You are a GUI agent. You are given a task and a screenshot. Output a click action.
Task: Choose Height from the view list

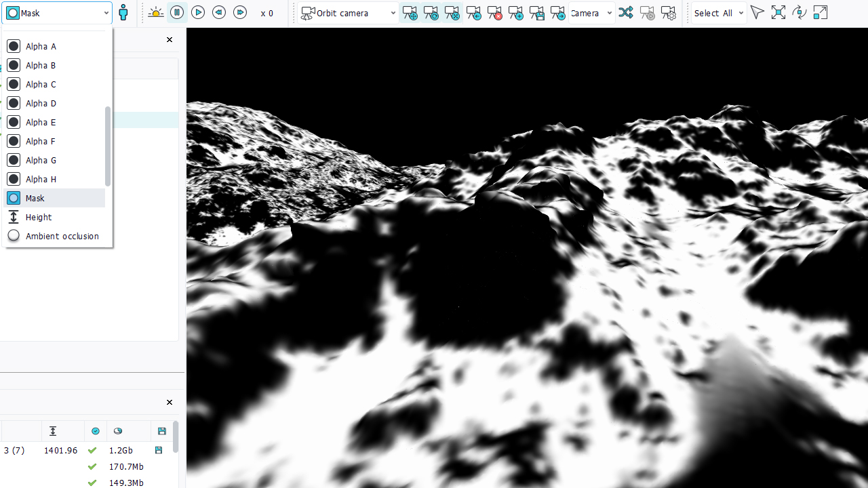click(x=39, y=218)
